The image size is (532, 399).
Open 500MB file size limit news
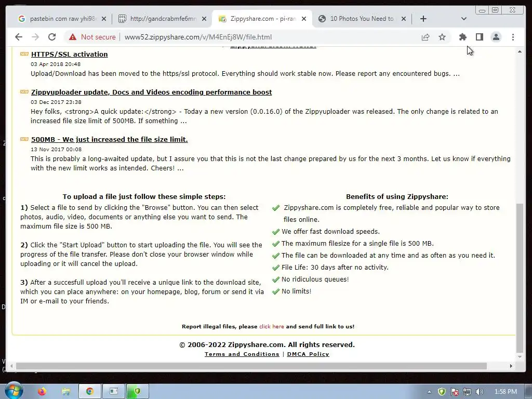[109, 139]
